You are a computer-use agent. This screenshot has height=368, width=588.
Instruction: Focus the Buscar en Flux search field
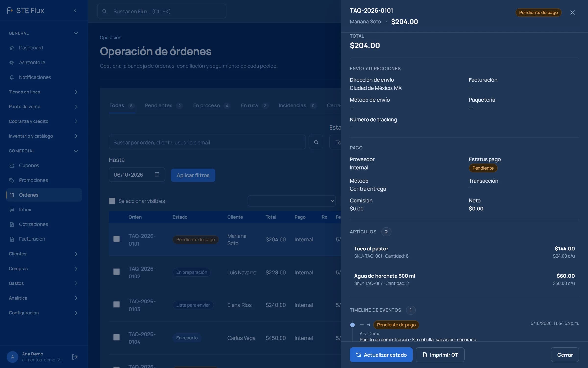coord(161,11)
